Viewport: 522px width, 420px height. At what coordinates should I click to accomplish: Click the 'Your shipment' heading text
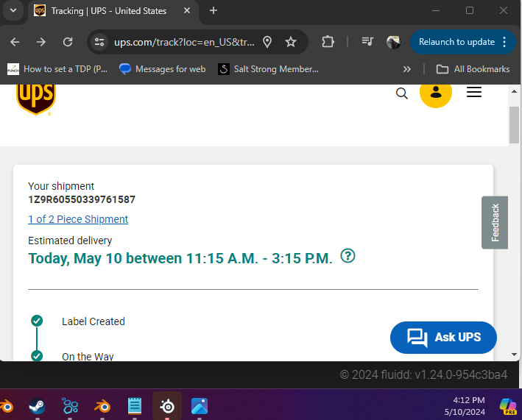[61, 186]
